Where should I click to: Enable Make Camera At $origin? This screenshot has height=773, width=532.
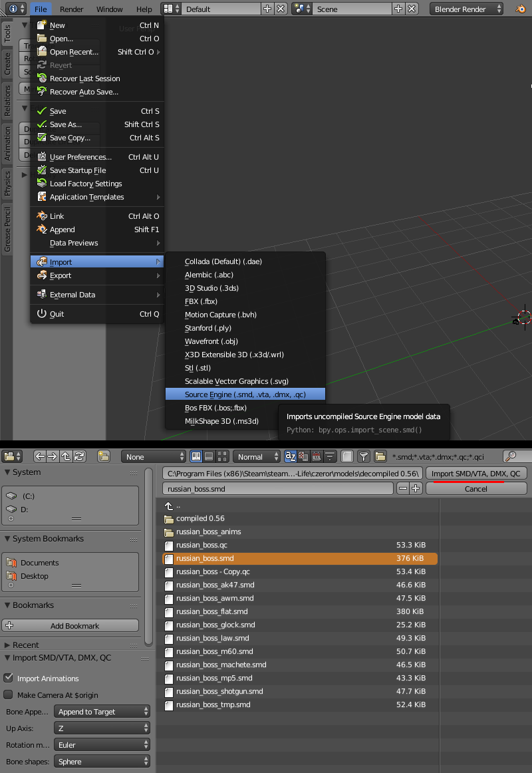(8, 695)
